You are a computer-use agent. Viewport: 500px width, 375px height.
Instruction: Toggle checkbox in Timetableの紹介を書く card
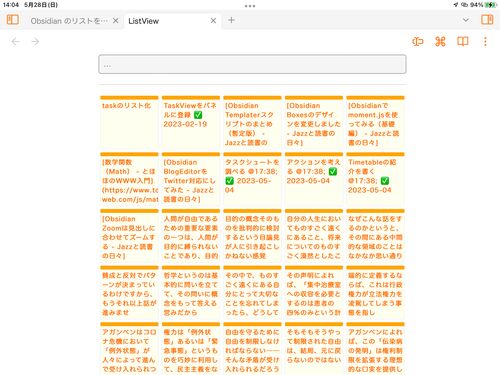pyautogui.click(x=385, y=181)
